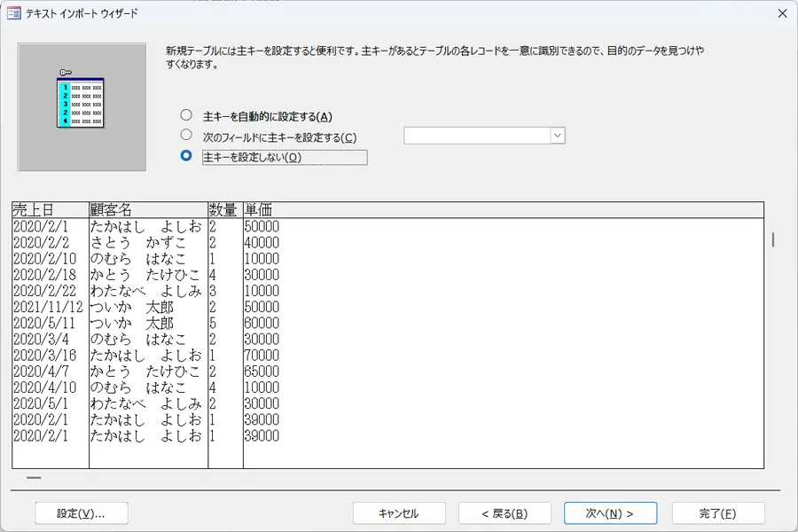Click the 2021/11/12 date cell
This screenshot has width=798, height=532.
click(49, 307)
